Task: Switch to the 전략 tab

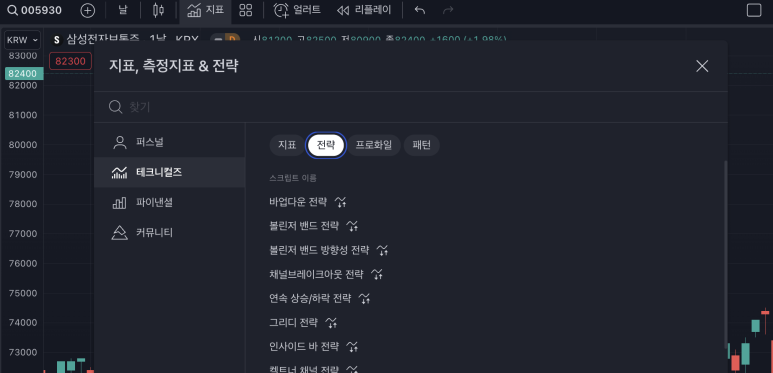Action: click(325, 145)
